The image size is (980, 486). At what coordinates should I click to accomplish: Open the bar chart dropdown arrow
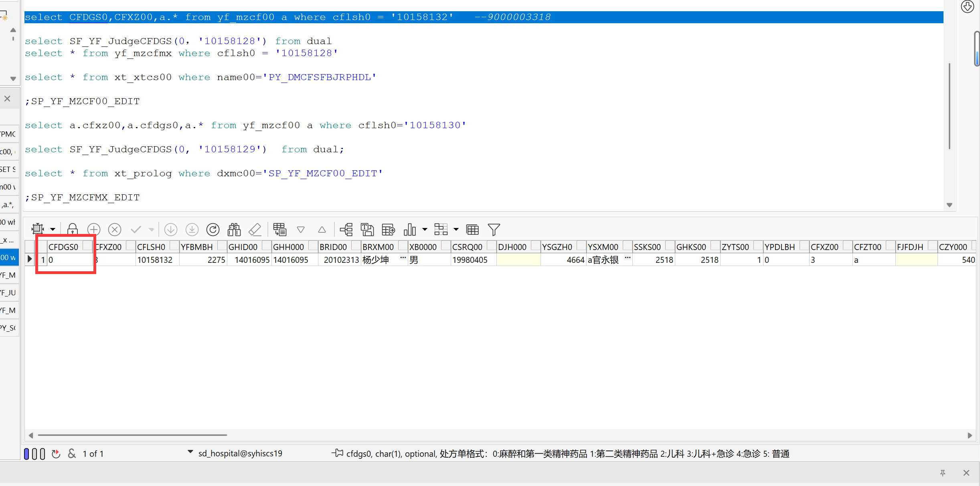(425, 229)
